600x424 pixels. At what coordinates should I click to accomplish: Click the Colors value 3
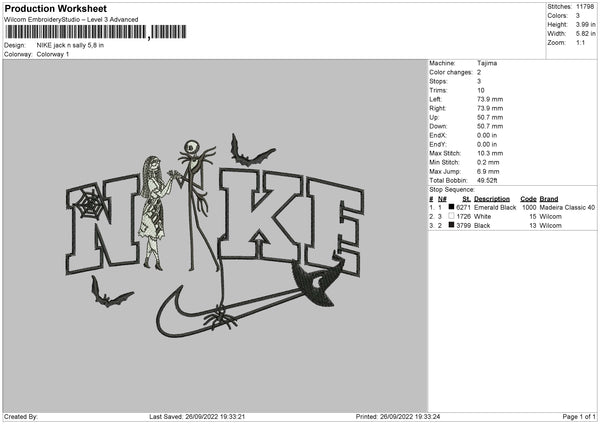pos(578,16)
